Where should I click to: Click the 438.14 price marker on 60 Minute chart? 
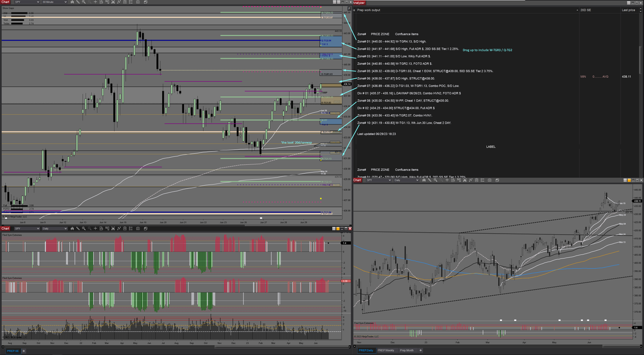[346, 84]
